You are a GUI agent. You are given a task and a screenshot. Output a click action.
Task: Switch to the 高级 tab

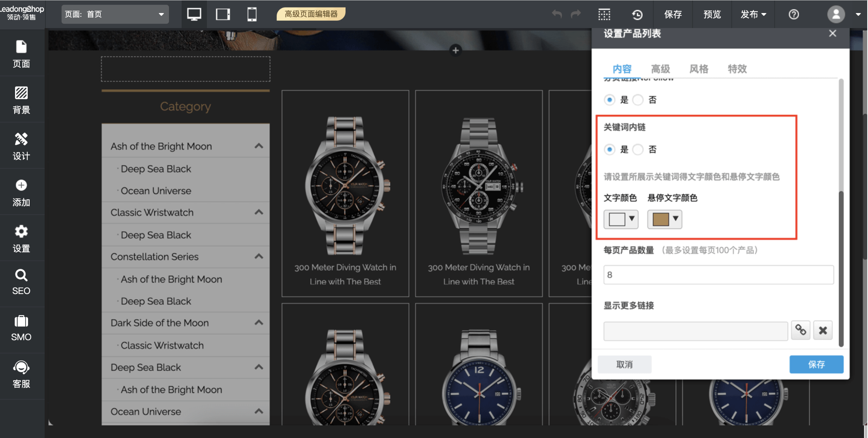tap(660, 69)
